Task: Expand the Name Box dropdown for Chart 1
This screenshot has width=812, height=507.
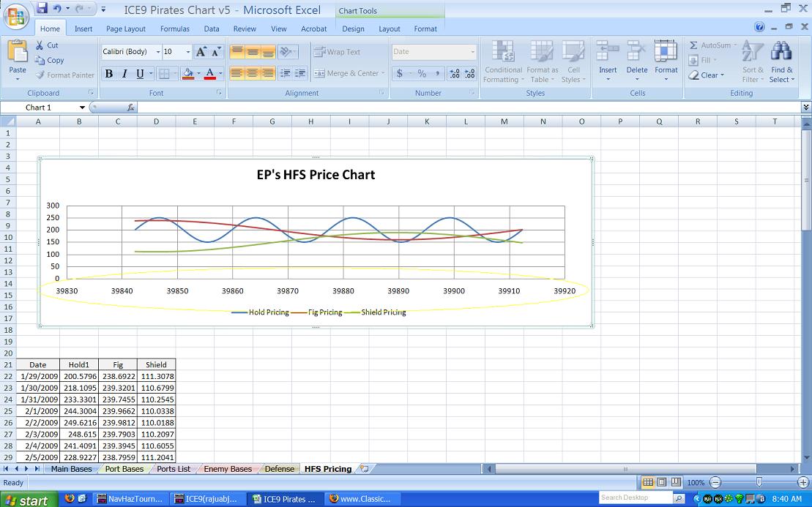Action: click(82, 108)
